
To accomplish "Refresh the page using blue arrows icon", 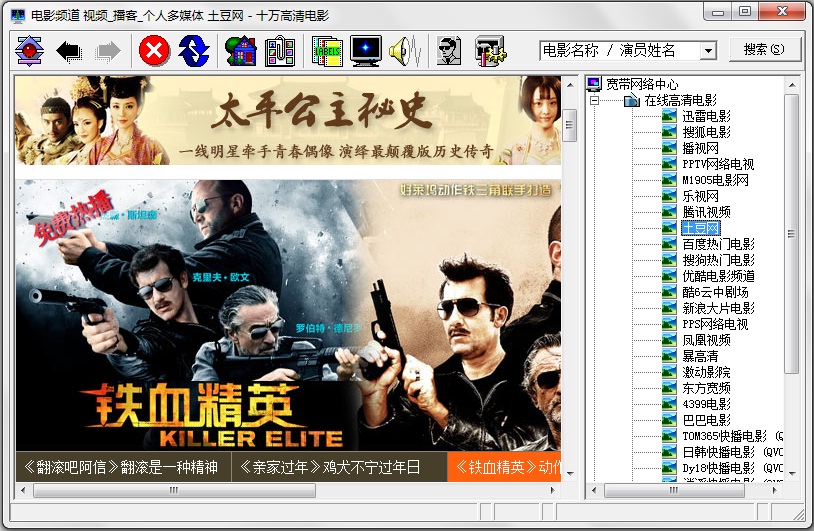I will pyautogui.click(x=194, y=51).
